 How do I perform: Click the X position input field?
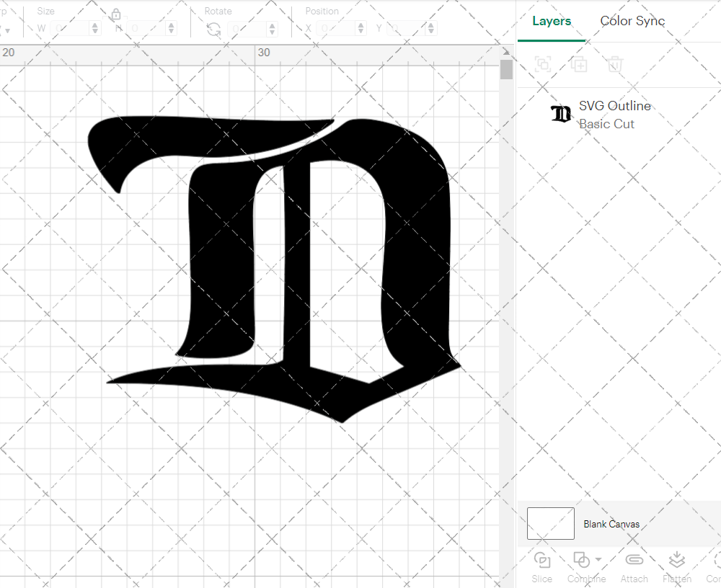[x=335, y=29]
